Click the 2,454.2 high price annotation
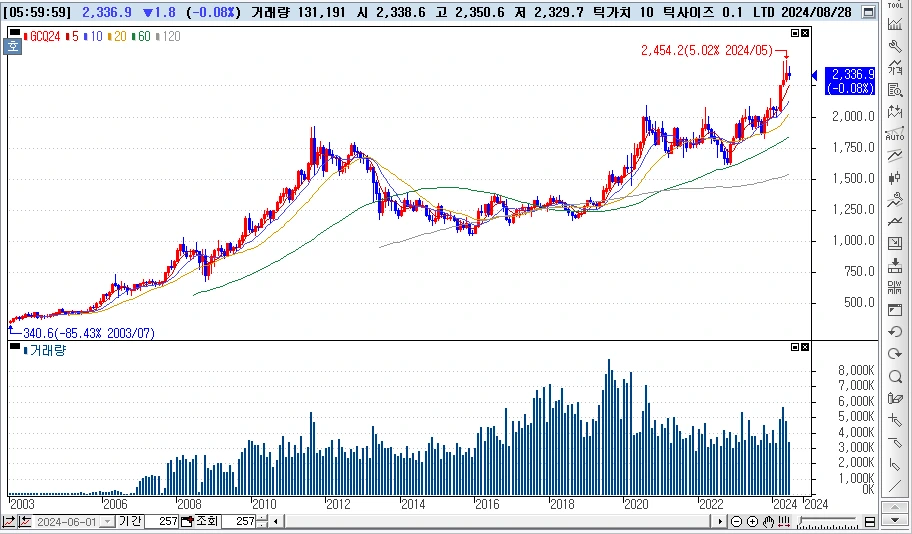Viewport: 912px width, 534px height. click(x=707, y=51)
